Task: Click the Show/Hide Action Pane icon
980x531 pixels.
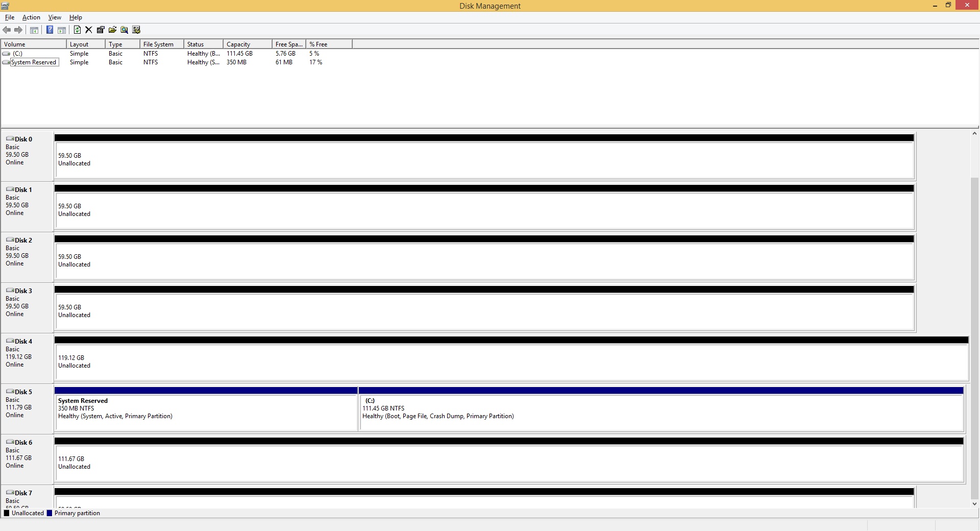Action: (61, 30)
